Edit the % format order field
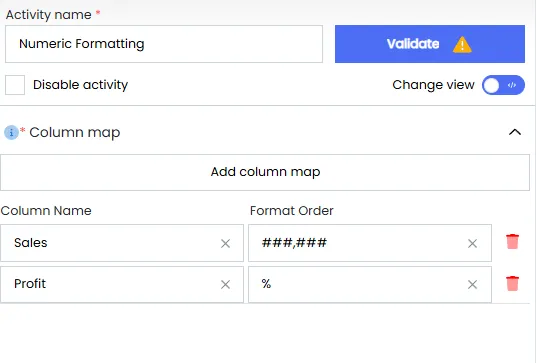Viewport: 536px width, 363px height. coord(370,284)
